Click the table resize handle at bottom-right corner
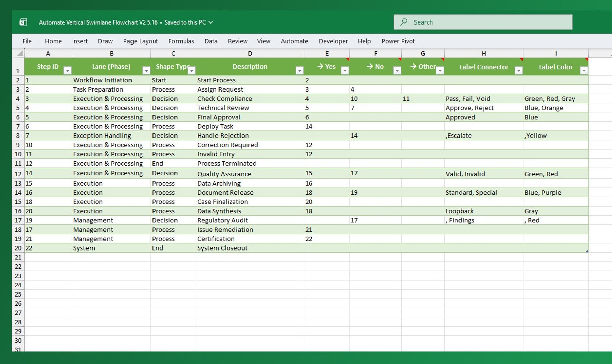 pos(587,251)
